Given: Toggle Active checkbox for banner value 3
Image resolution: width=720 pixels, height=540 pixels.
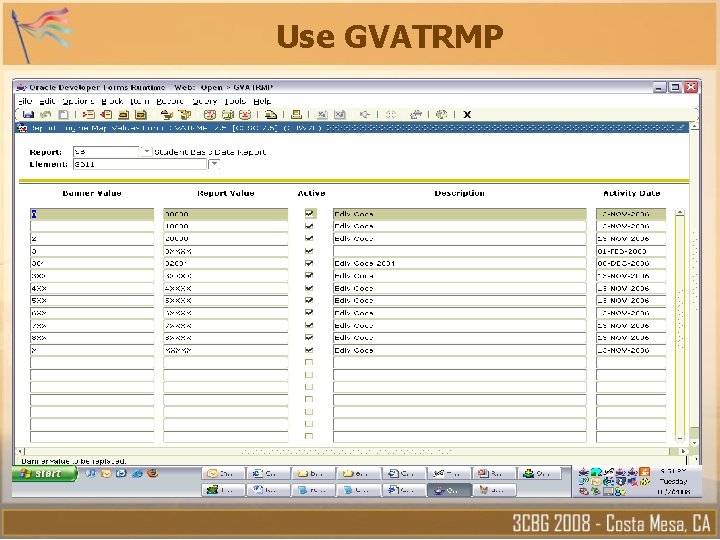Looking at the screenshot, I should [x=309, y=251].
